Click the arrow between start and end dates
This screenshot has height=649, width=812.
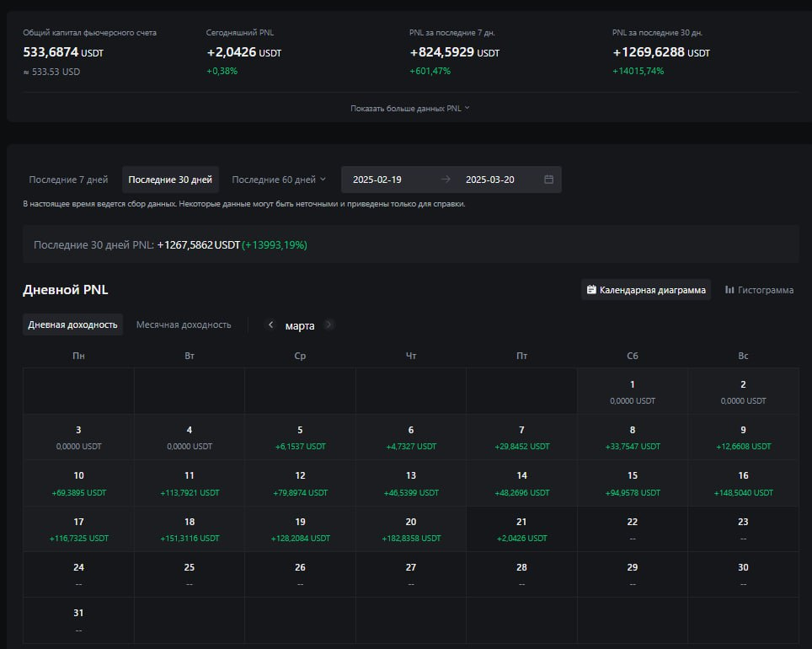(x=446, y=180)
